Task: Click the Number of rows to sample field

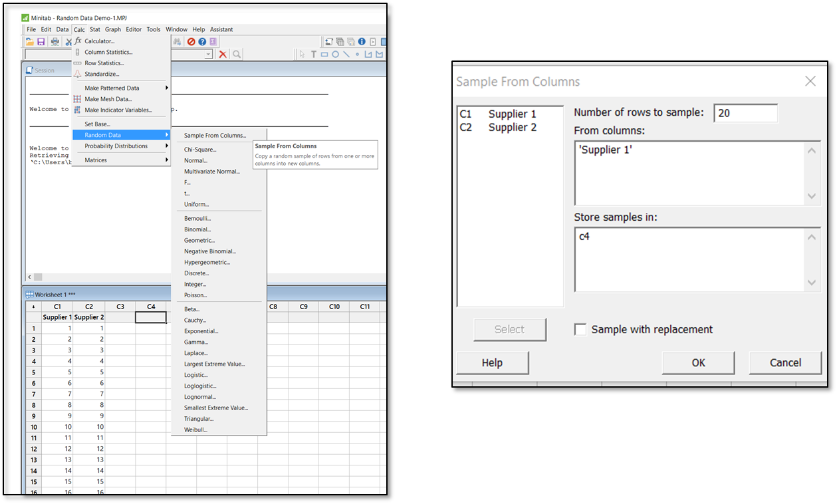Action: [x=745, y=113]
